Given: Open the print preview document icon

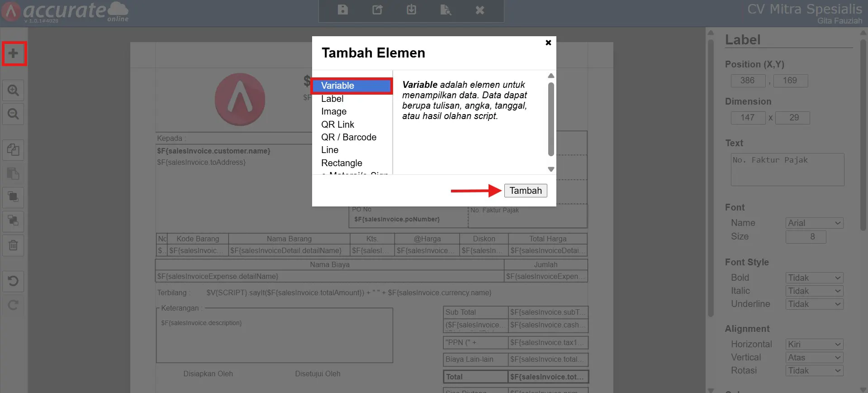Looking at the screenshot, I should coord(446,10).
